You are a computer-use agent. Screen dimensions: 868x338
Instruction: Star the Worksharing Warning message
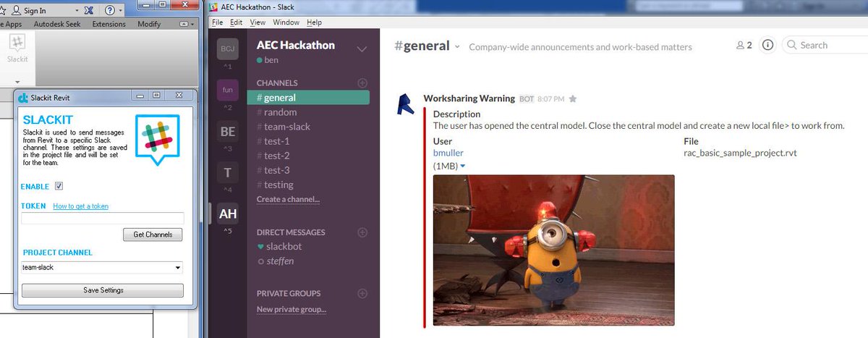(573, 98)
